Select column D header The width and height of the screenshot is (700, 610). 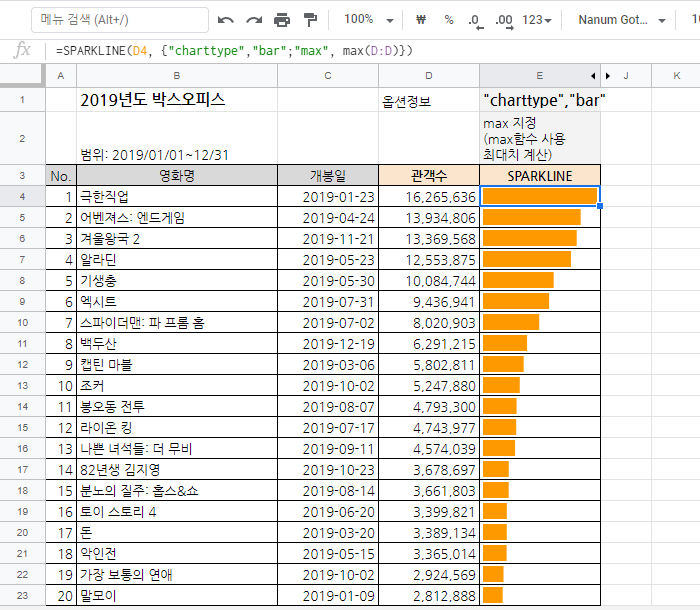tap(429, 76)
